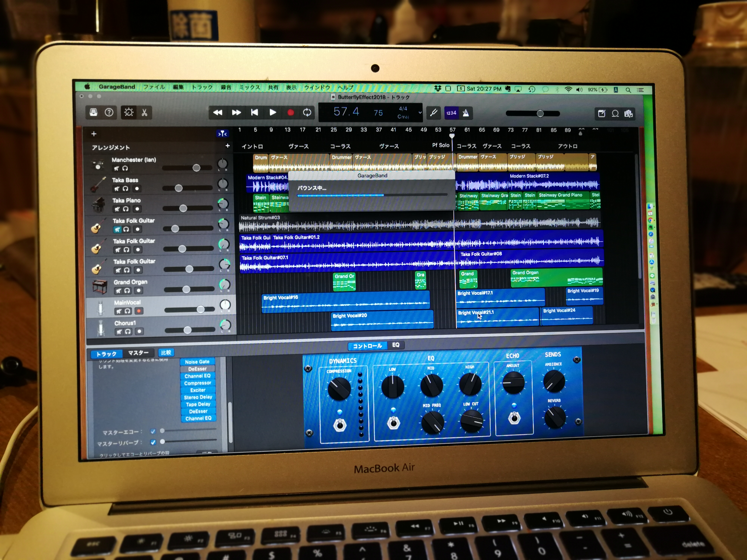Expand the LCD display mode dropdown arrow
This screenshot has height=560, width=747.
[420, 113]
